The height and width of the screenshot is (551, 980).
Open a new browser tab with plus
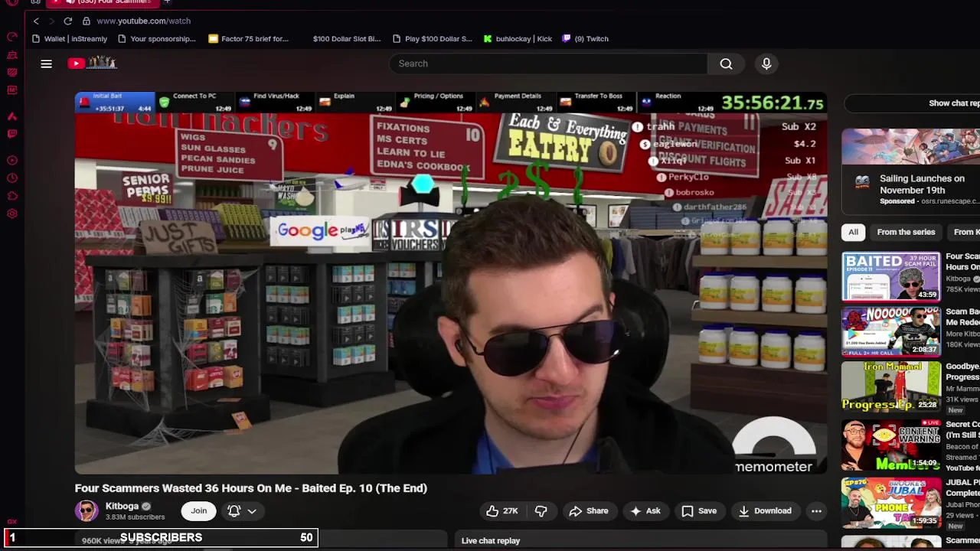pos(167,2)
